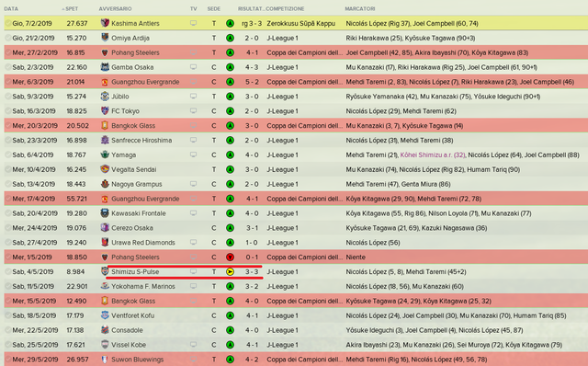Image resolution: width=588 pixels, height=366 pixels.
Task: Open the Guangzhou Evergrande link dated 6/3/2019
Action: (145, 82)
